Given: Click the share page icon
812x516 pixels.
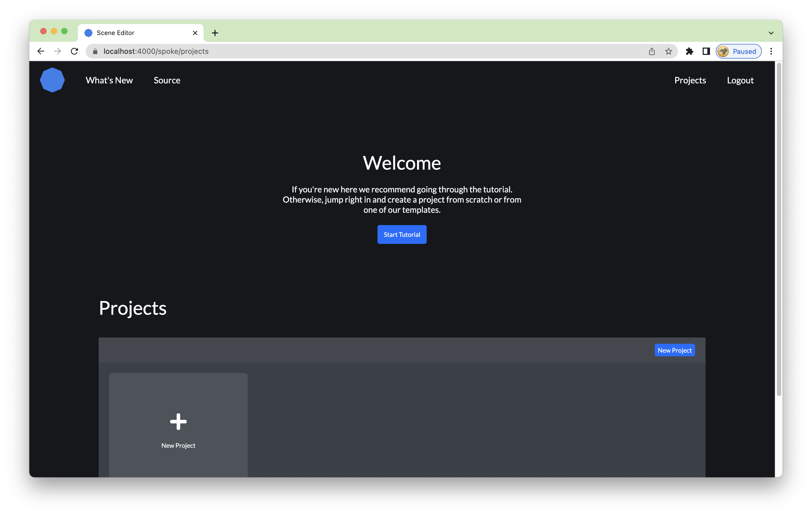Looking at the screenshot, I should click(651, 51).
